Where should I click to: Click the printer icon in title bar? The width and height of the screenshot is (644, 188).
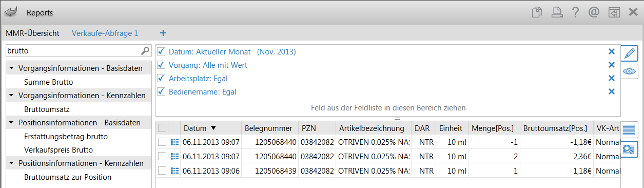click(557, 12)
